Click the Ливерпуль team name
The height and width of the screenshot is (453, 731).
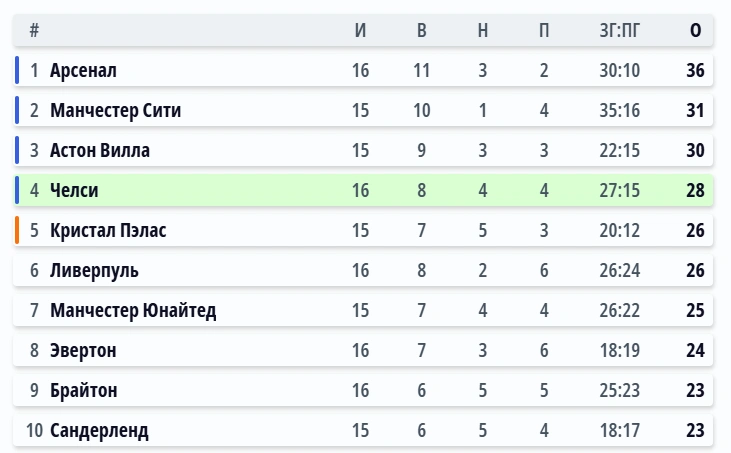click(94, 271)
